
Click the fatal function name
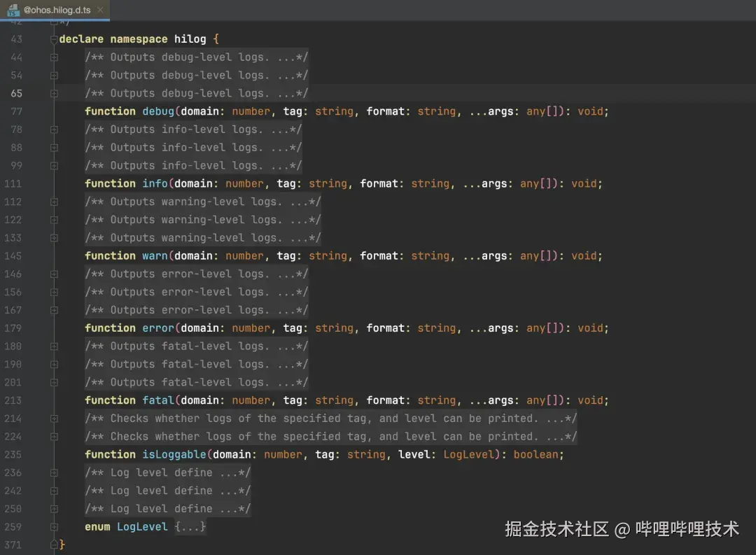[158, 401]
